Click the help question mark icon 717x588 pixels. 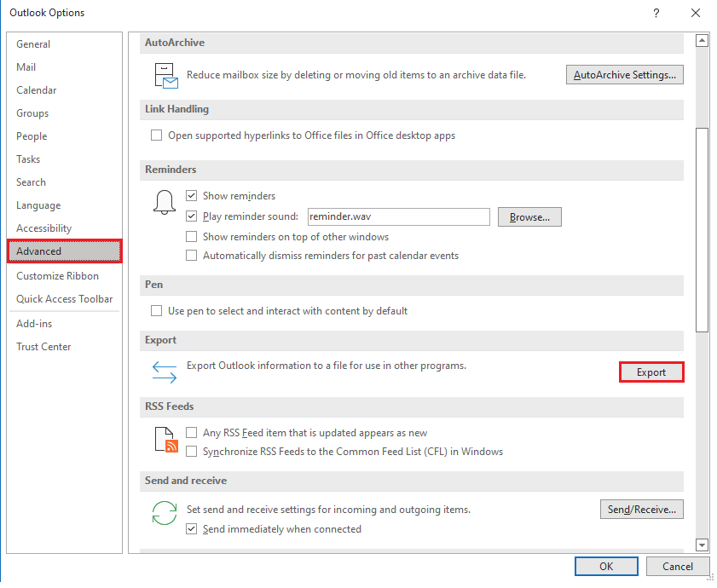coord(656,13)
